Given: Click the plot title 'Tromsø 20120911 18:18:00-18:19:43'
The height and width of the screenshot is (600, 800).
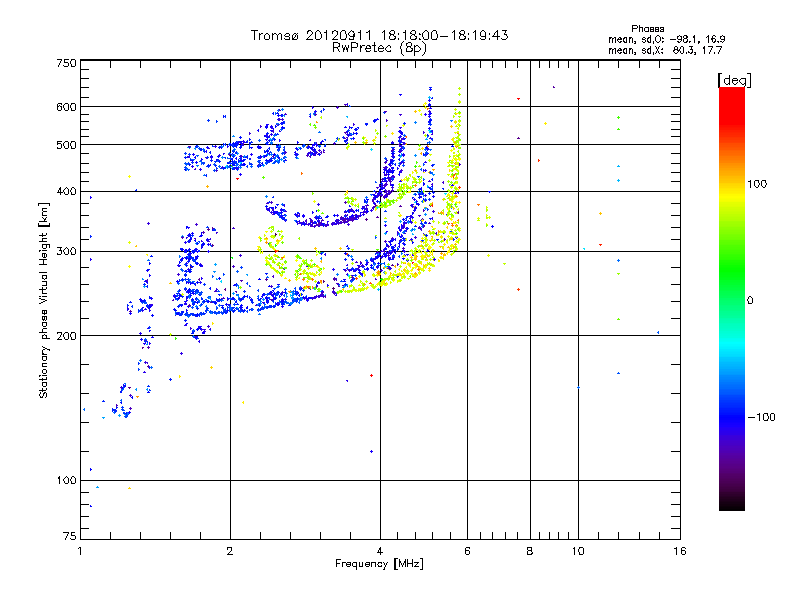Looking at the screenshot, I should (x=379, y=35).
